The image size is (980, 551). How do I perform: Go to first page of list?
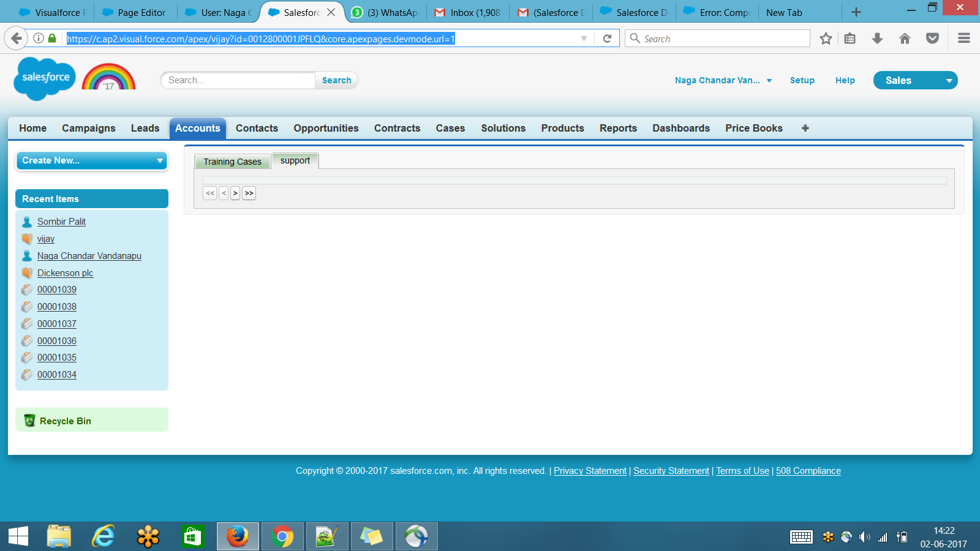pos(210,193)
